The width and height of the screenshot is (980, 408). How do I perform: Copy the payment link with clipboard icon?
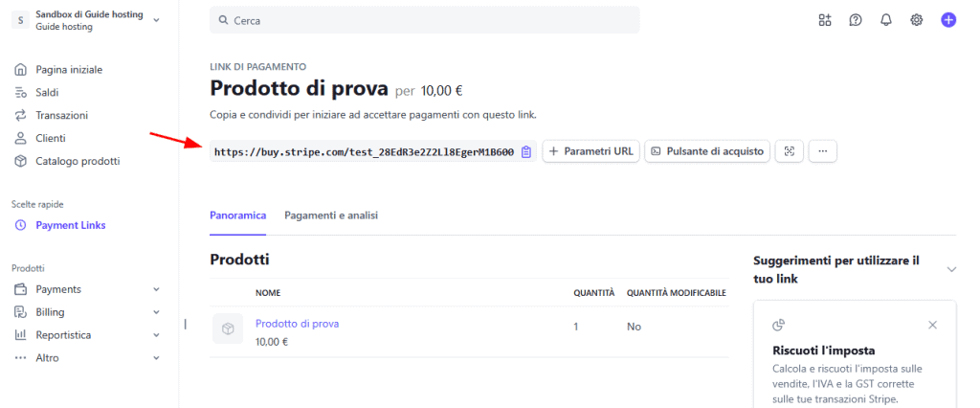pyautogui.click(x=525, y=151)
